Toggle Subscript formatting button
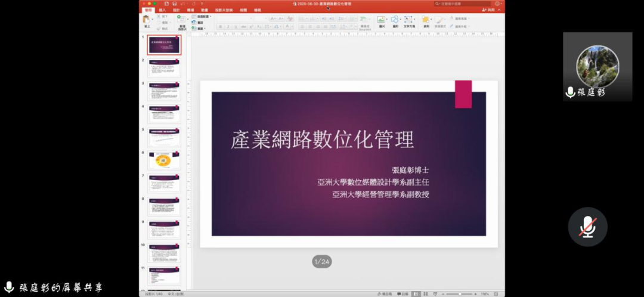Screen dimensions: 644x297 coord(259,27)
